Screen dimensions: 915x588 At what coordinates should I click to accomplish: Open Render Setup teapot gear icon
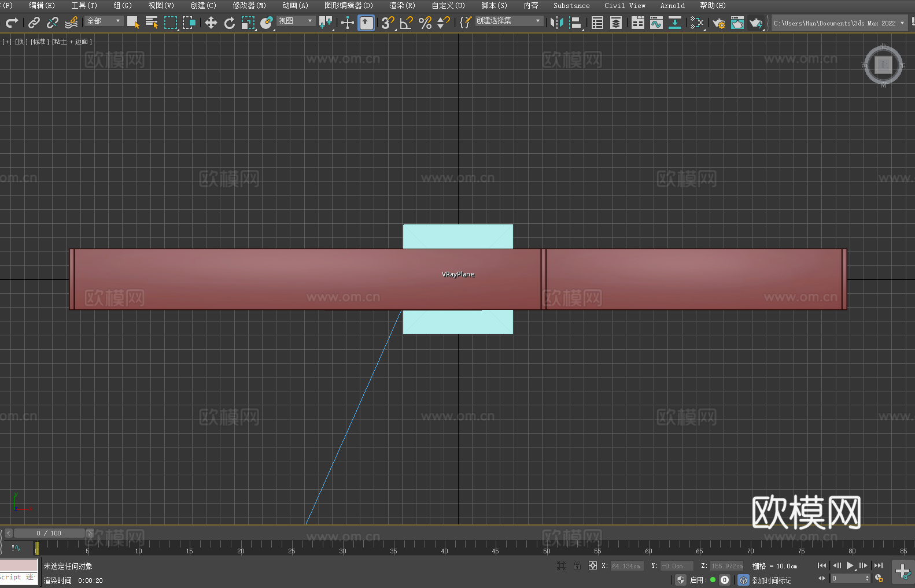[719, 23]
